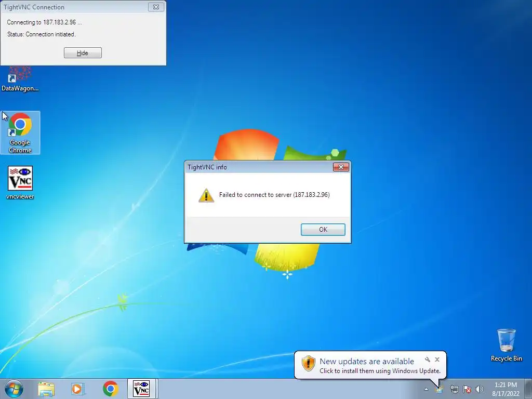Click the Windows Update tray icon
This screenshot has width=532, height=399.
(440, 390)
